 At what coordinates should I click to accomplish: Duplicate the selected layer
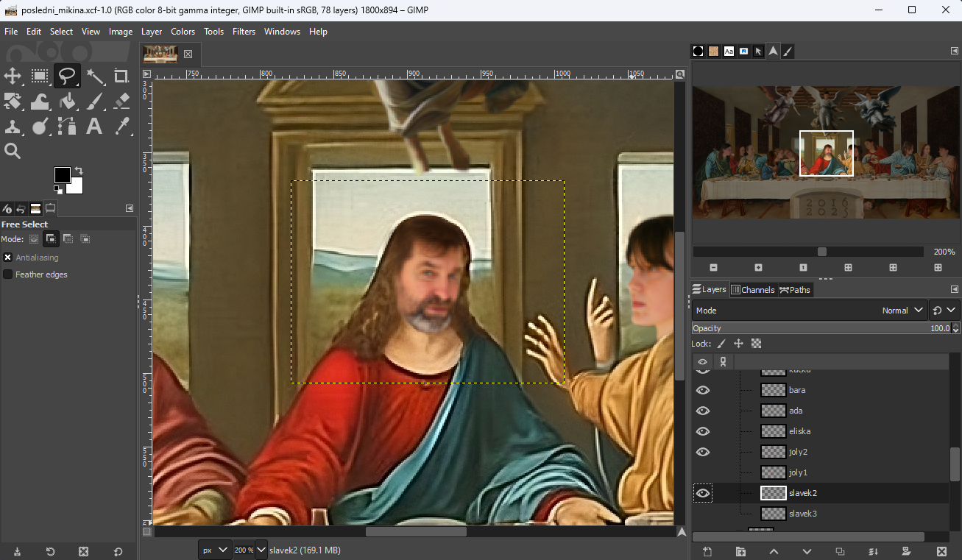(841, 552)
